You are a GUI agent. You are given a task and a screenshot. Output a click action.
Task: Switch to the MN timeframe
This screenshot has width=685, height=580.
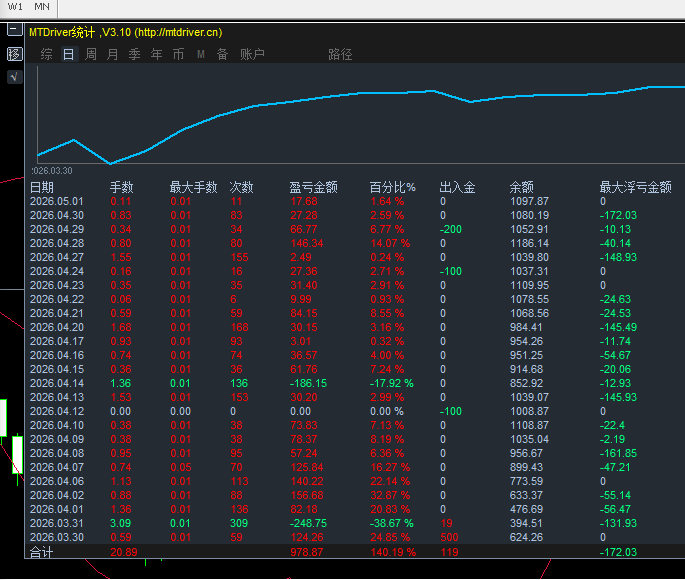click(42, 7)
